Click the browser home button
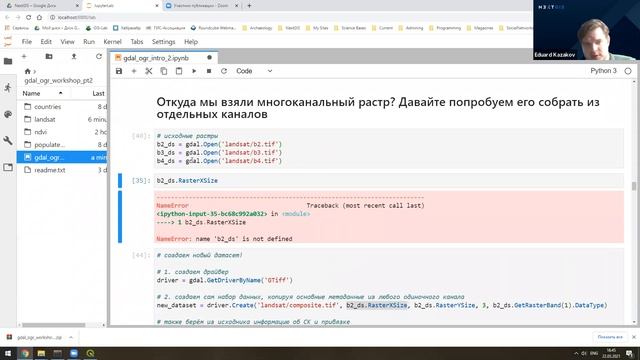640x360 pixels. coord(39,17)
